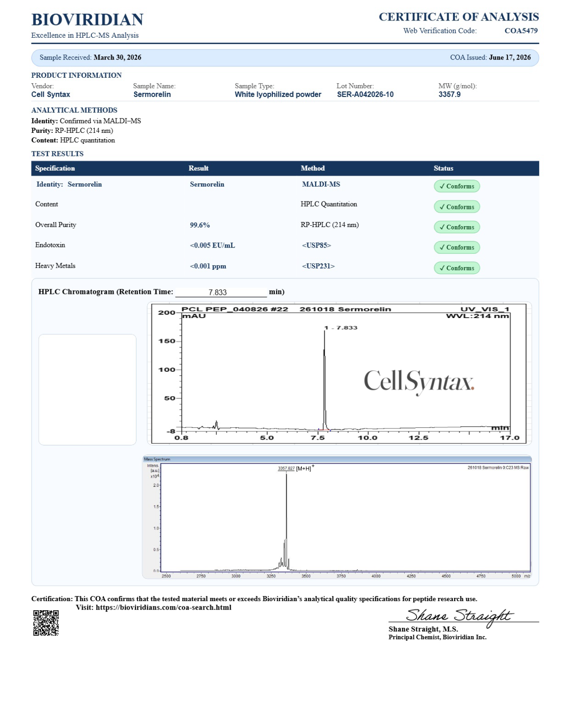Click the Conforms badge for Endotoxin
Image resolution: width=562 pixels, height=728 pixels.
click(x=457, y=248)
